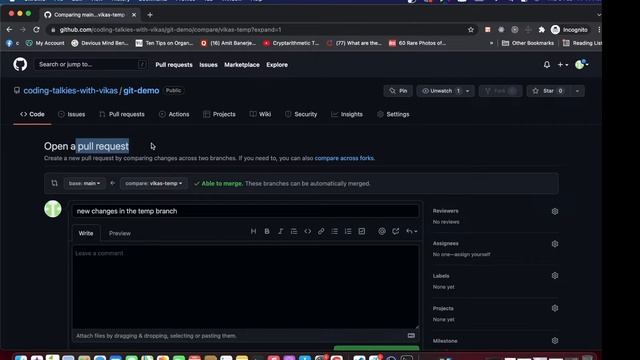
Task: Switch to the Write tab
Action: coord(86,233)
